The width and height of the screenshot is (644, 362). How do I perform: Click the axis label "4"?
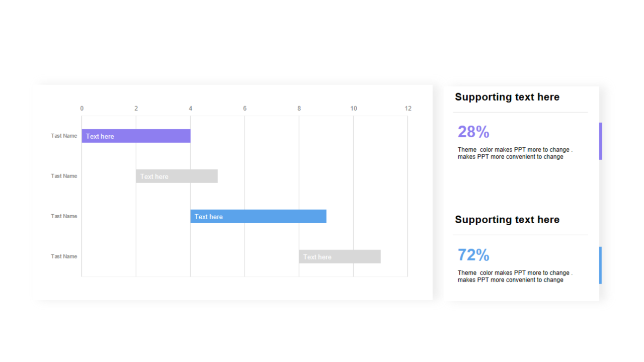(x=190, y=109)
